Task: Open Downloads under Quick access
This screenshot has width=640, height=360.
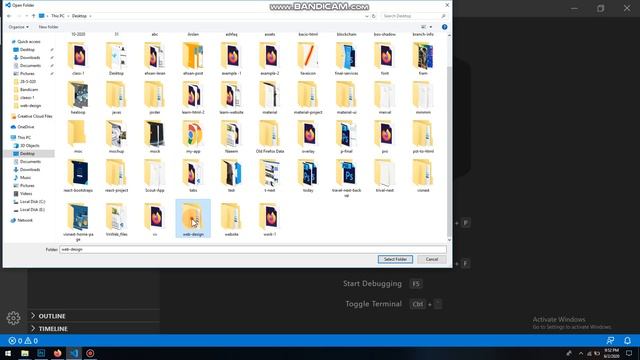Action: pos(30,58)
